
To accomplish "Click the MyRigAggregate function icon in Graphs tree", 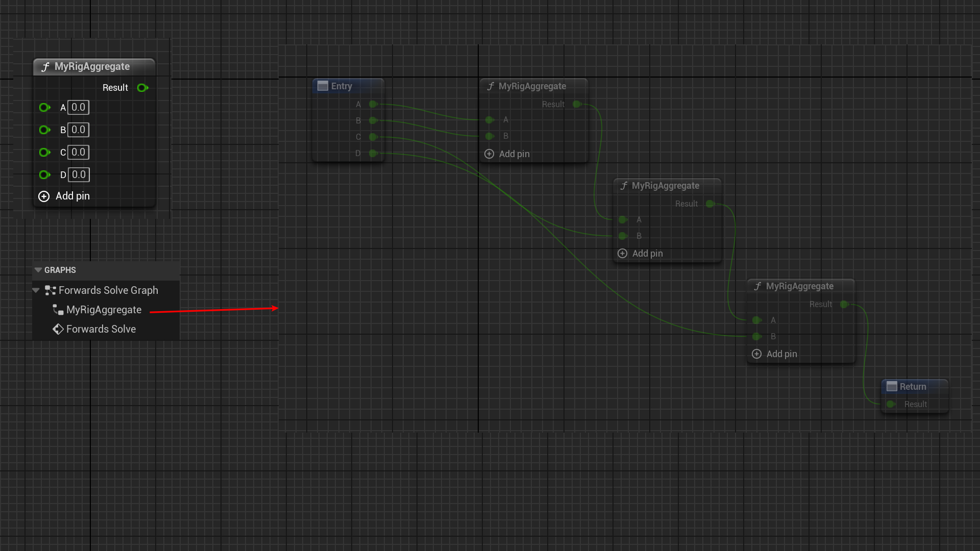I will 58,310.
